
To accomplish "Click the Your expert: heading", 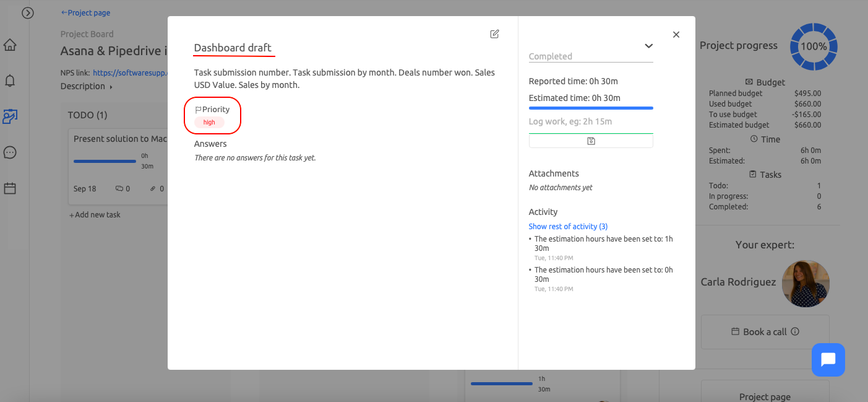I will click(765, 245).
